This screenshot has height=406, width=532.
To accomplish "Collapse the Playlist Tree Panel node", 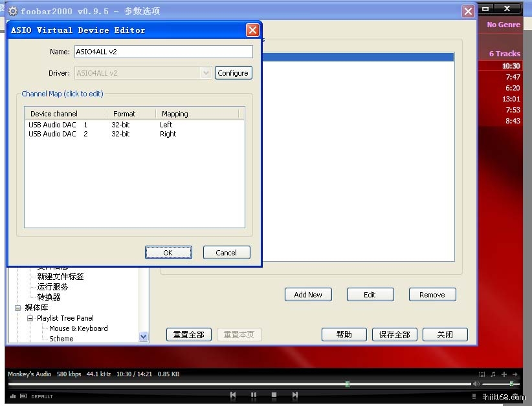I will tap(30, 318).
